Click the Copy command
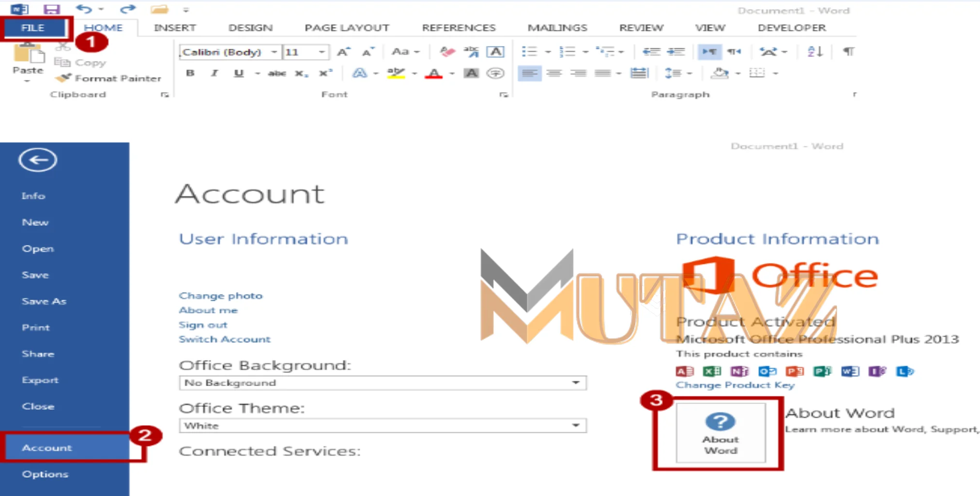 tap(80, 62)
